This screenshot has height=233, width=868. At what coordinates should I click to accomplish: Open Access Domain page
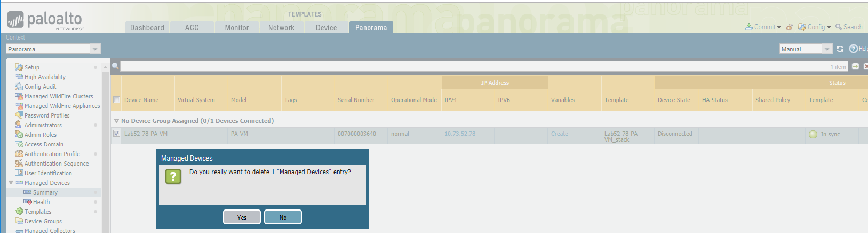(44, 144)
